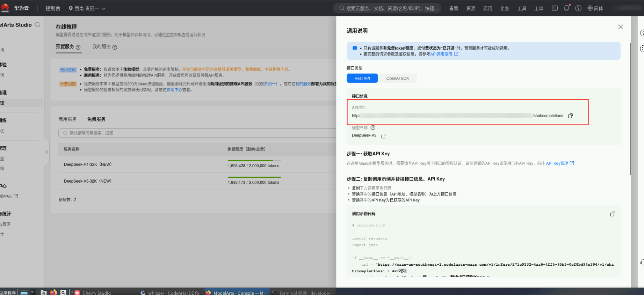
Task: Switch to the 预置服务 tab
Action: pos(65,46)
